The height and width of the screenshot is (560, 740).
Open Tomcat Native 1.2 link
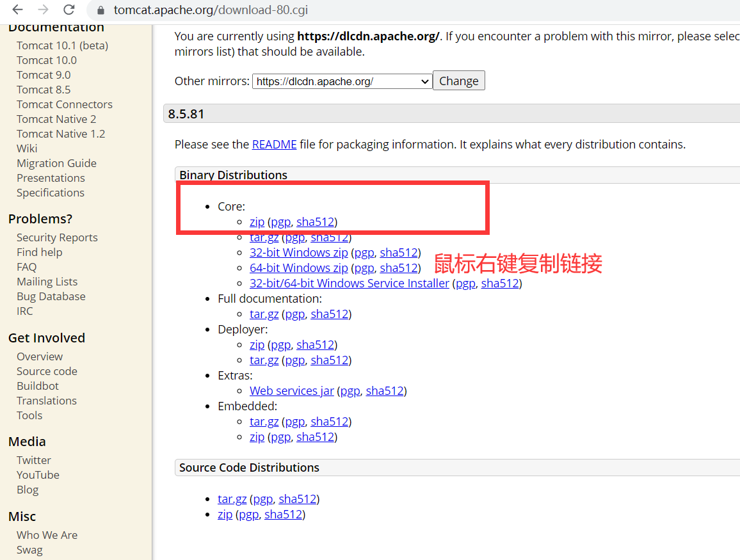(61, 134)
